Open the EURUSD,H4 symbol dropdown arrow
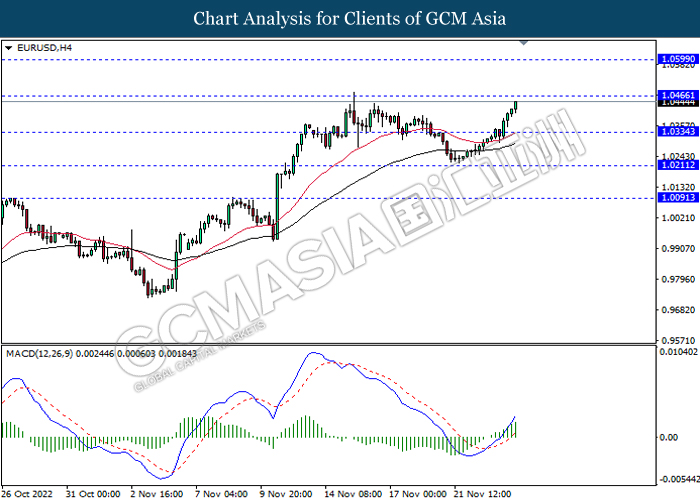Screen dimensions: 700x500 (x=8, y=48)
